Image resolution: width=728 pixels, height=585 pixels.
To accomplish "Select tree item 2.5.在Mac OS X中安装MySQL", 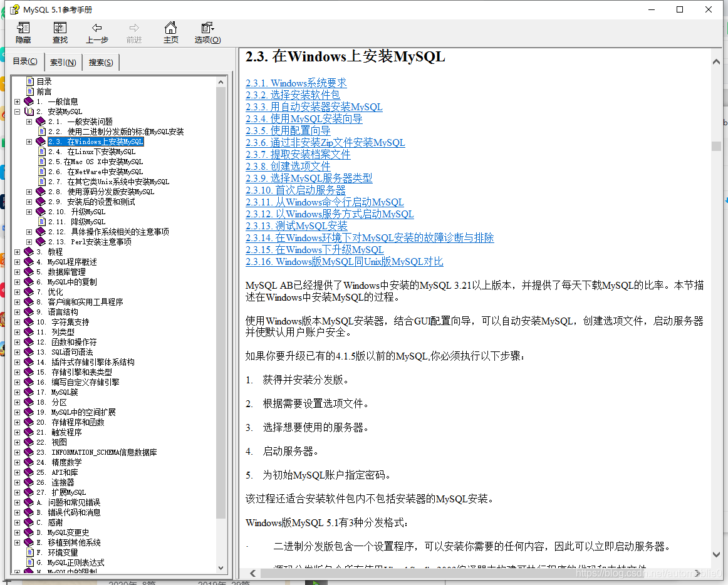I will (96, 162).
